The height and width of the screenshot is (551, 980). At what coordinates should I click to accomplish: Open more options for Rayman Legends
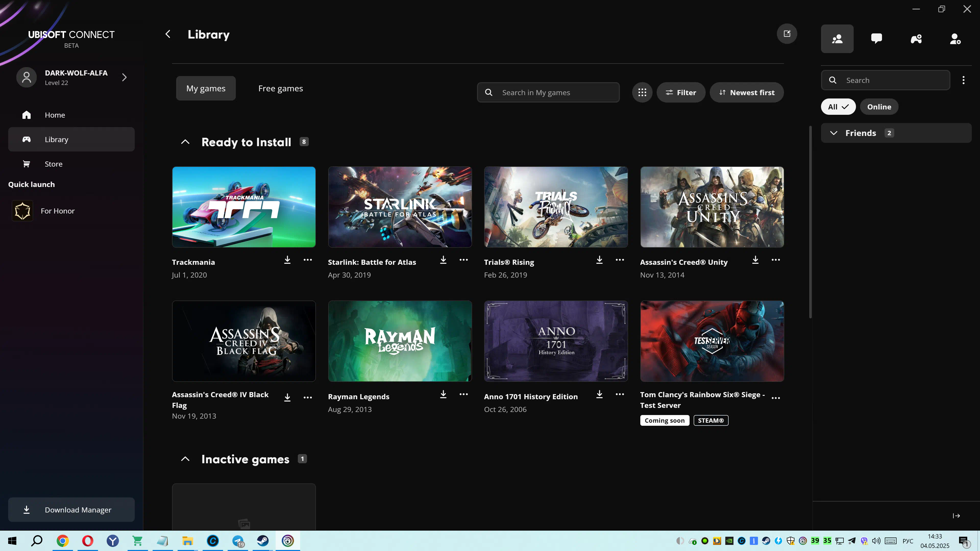click(x=463, y=395)
